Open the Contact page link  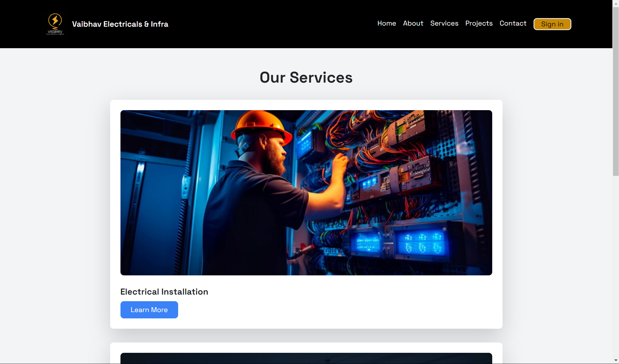513,24
